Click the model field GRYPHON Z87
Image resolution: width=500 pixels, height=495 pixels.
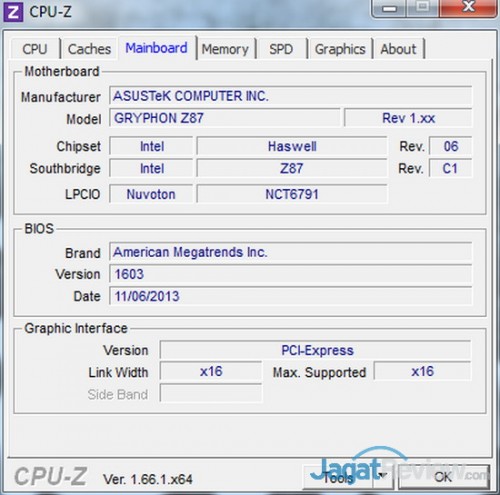point(225,118)
